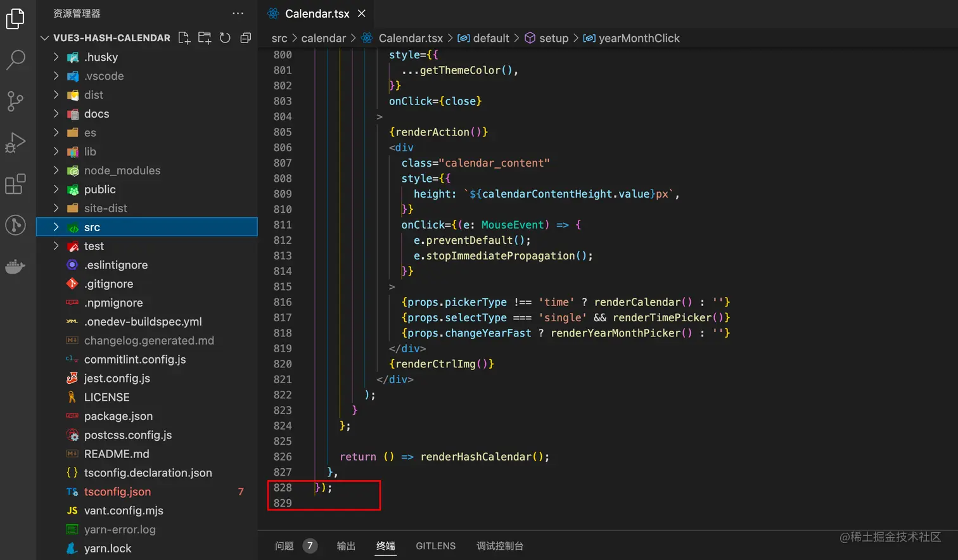Image resolution: width=958 pixels, height=560 pixels.
Task: Expand the lib folder
Action: tap(56, 151)
